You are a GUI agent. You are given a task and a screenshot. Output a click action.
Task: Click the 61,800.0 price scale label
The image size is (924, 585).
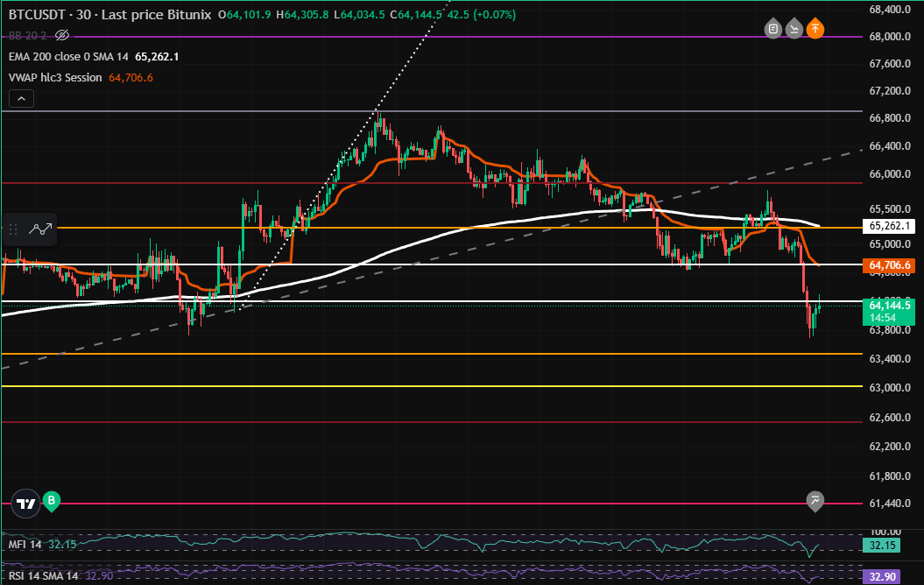(890, 476)
